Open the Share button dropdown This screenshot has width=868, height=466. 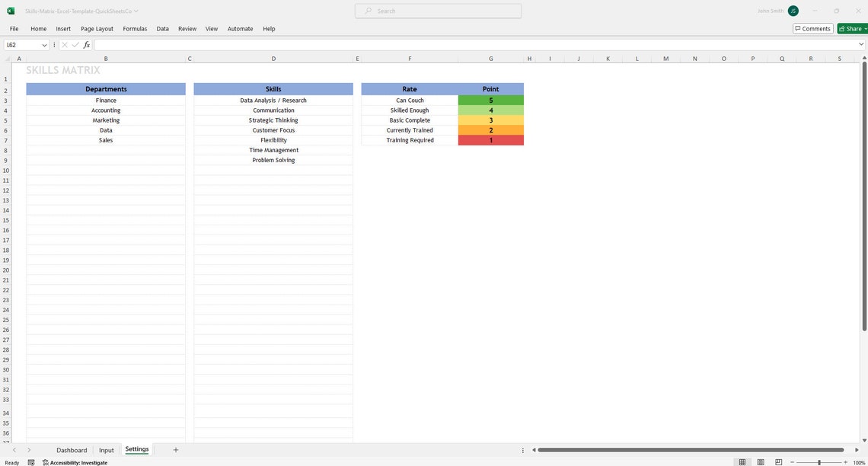click(866, 29)
